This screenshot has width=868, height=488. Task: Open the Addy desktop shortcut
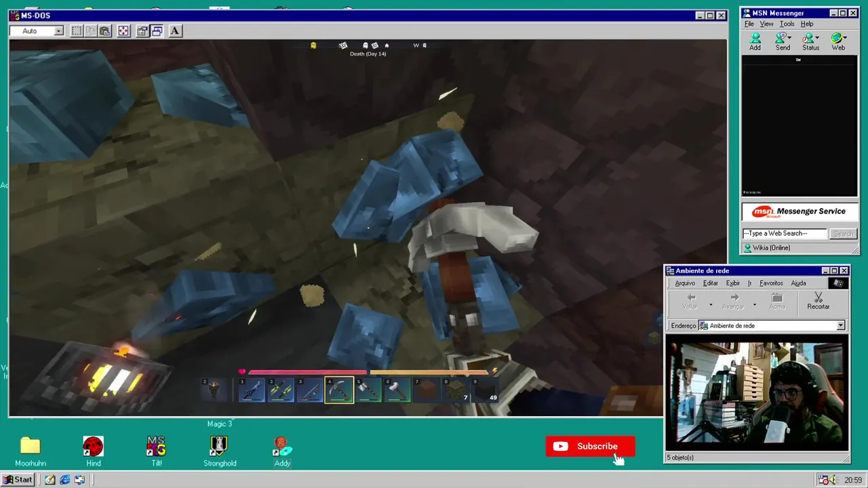[x=282, y=451]
